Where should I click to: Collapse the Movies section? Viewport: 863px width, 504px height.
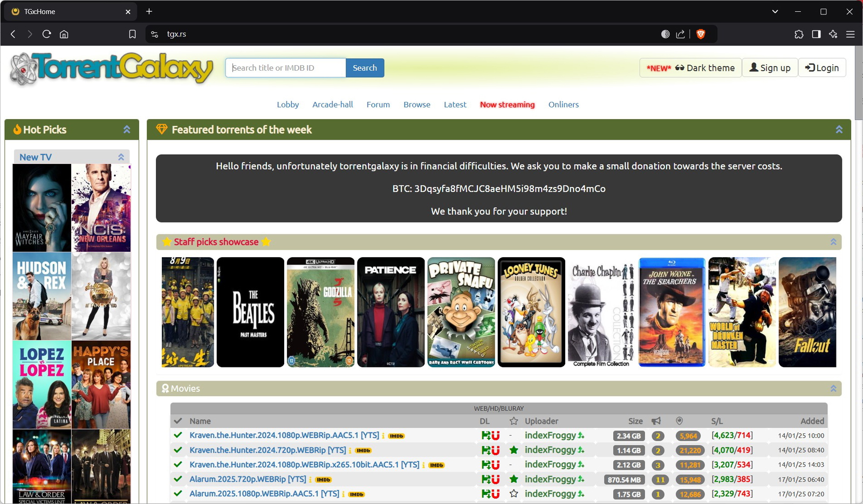coord(833,388)
